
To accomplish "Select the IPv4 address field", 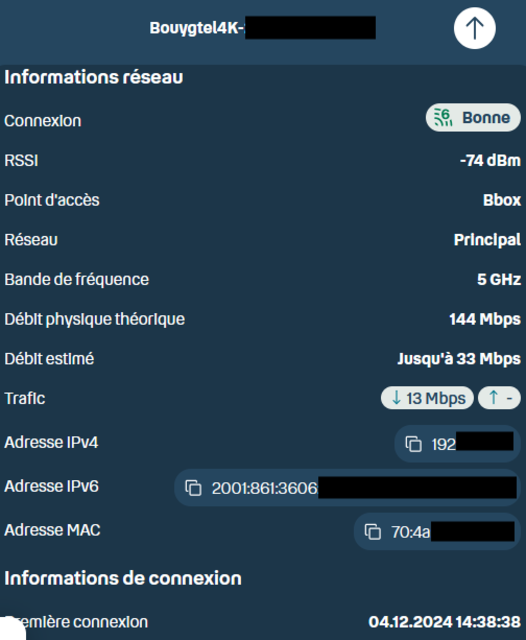I will 457,444.
